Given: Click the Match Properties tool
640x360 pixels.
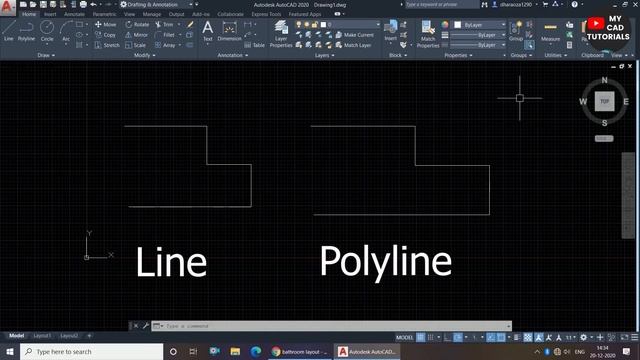Looking at the screenshot, I should 428,34.
